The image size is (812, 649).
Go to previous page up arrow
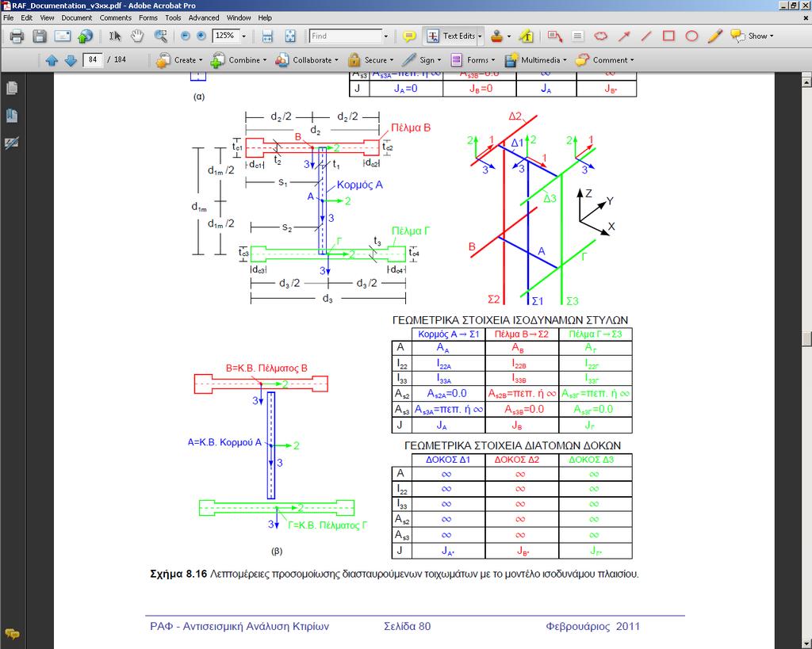[52, 60]
